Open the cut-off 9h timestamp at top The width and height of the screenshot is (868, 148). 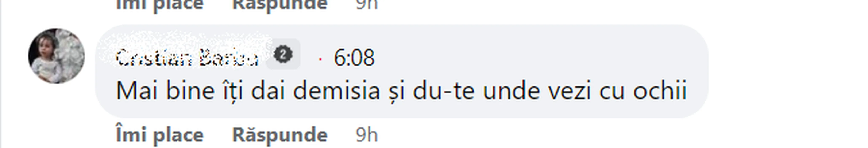(367, 4)
